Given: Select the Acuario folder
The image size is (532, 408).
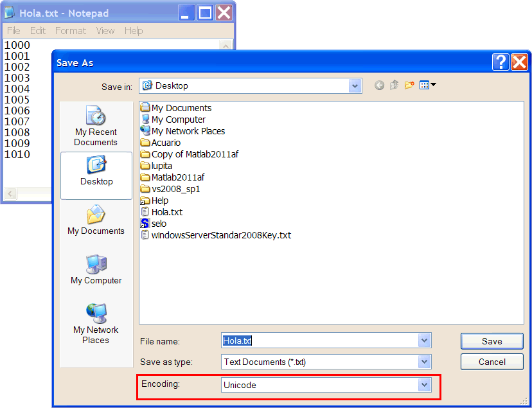Looking at the screenshot, I should (x=161, y=143).
